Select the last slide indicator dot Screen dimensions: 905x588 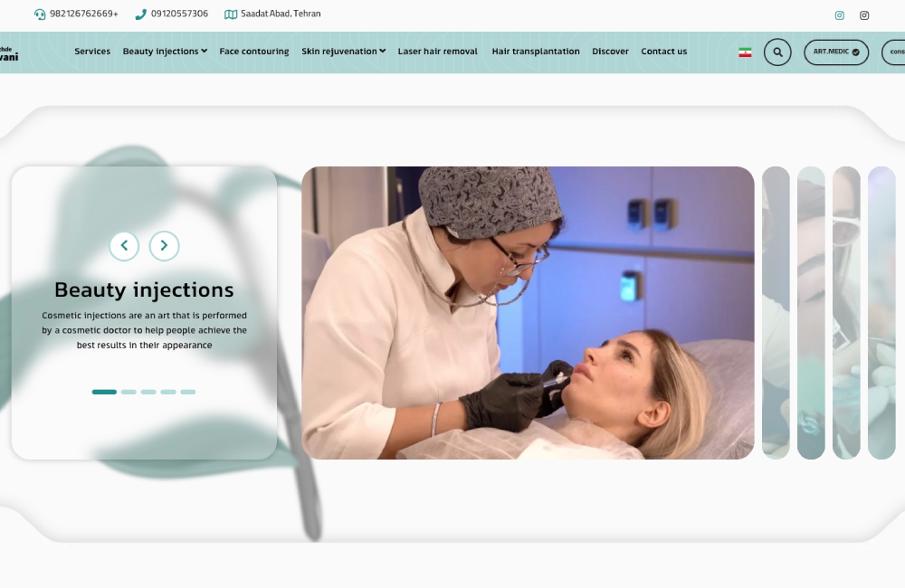tap(187, 392)
